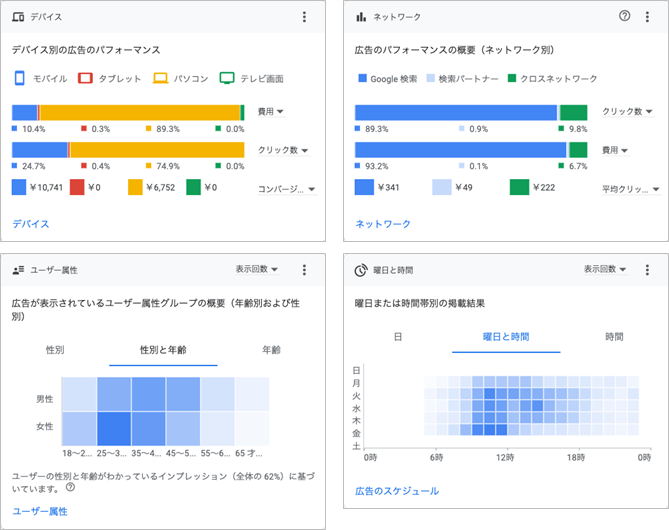Click the help icon after demographics note
The height and width of the screenshot is (530, 669).
(70, 487)
